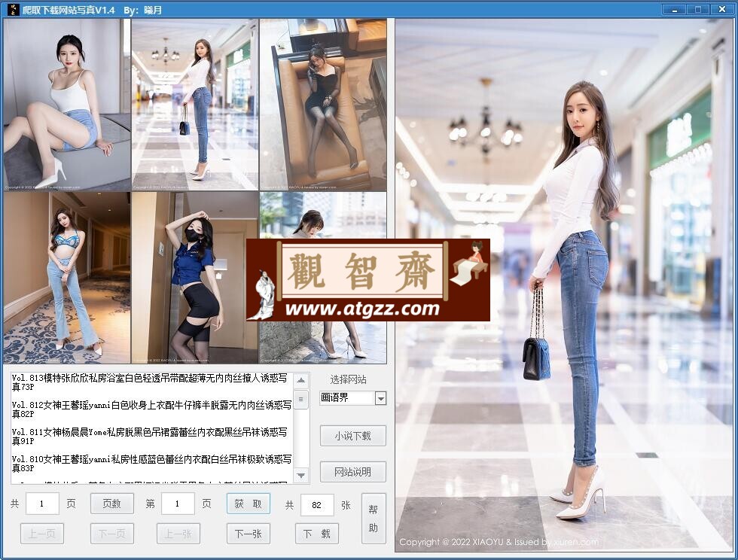
Task: Click the list scrollbar up arrow
Action: 301,380
